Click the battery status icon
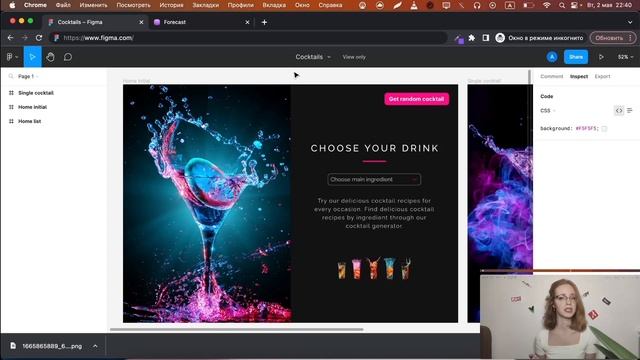 [x=529, y=5]
